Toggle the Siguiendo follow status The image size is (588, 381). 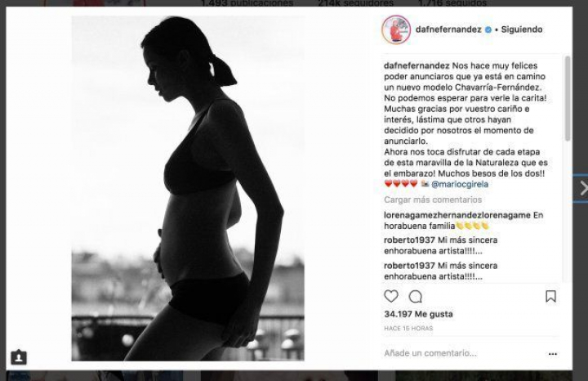[x=522, y=29]
